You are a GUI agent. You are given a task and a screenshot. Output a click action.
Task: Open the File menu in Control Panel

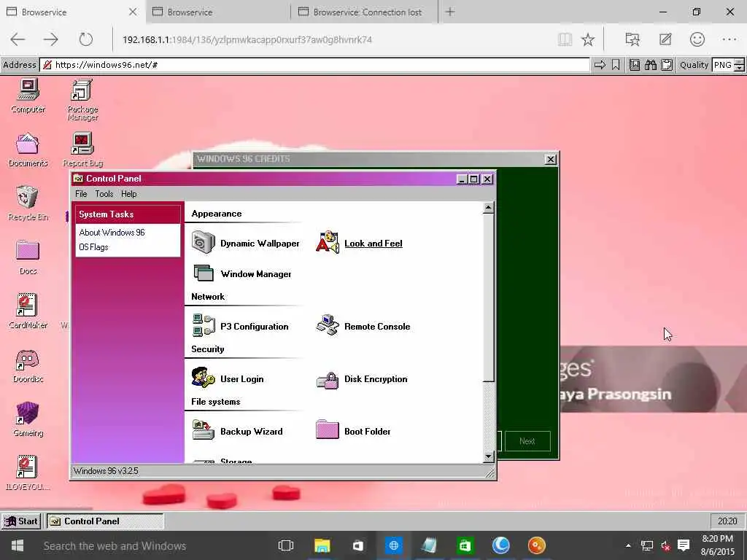tap(81, 194)
